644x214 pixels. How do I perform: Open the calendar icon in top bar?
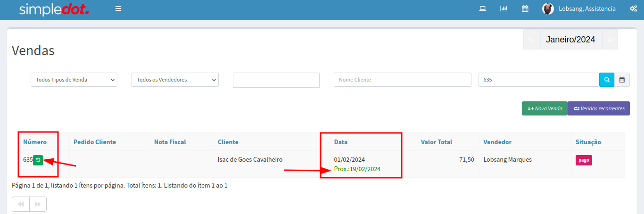(525, 8)
